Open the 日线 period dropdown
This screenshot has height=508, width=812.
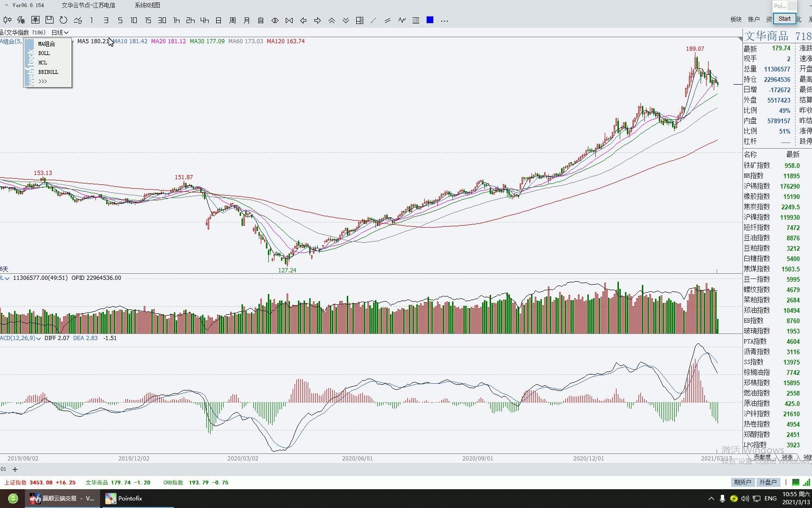[60, 32]
